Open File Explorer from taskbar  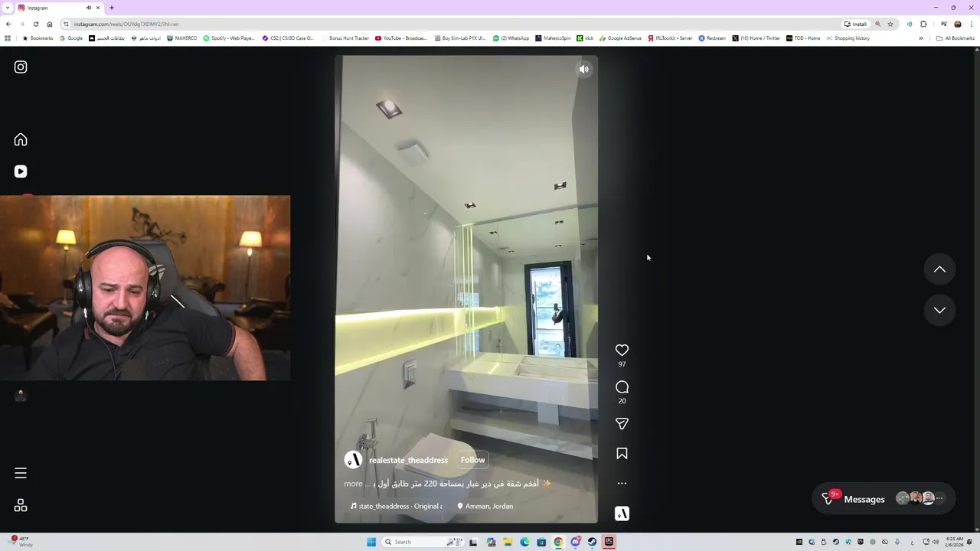(x=507, y=542)
